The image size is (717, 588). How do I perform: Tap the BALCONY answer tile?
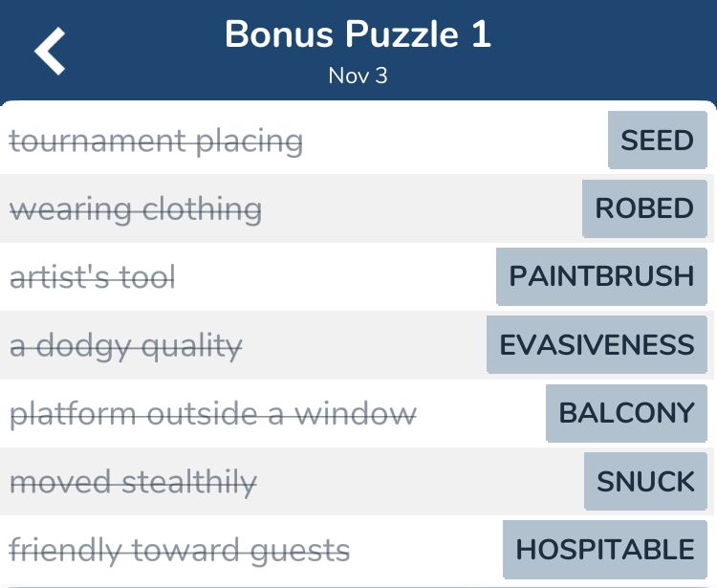point(626,413)
